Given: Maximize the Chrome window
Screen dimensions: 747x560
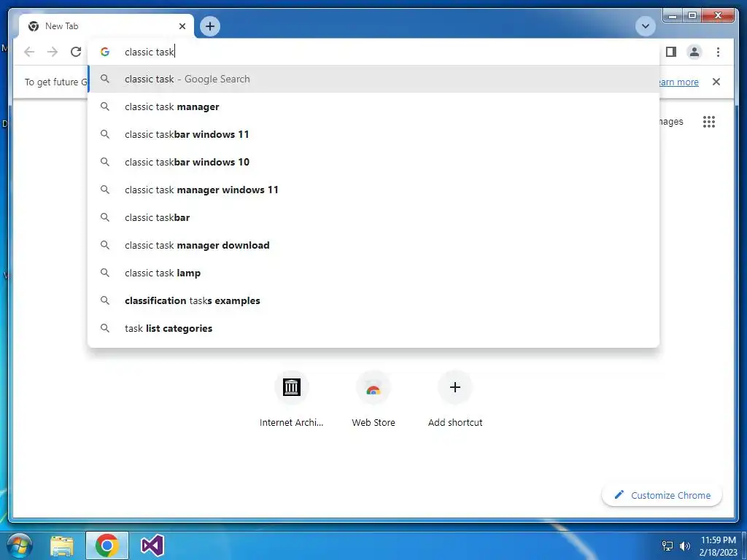Looking at the screenshot, I should tap(692, 16).
